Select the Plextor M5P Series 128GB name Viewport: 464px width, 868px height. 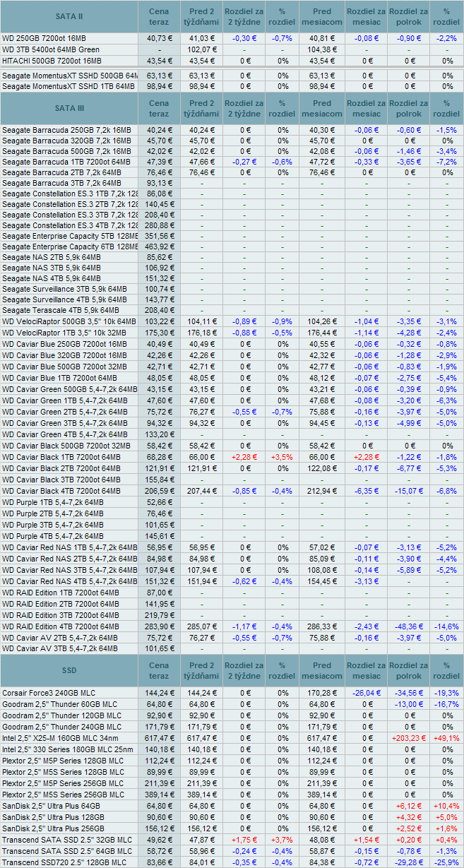(x=63, y=761)
